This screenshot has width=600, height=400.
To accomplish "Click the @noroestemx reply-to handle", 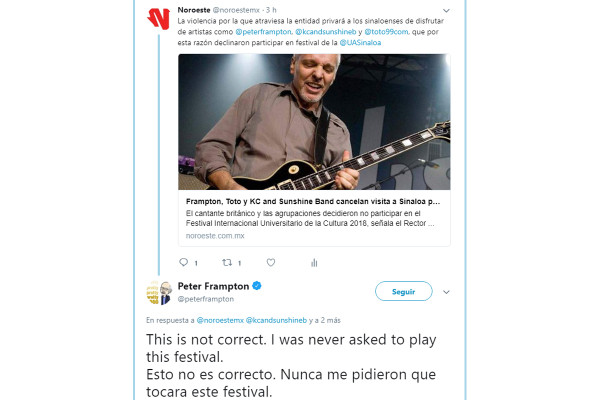I will coord(225,320).
